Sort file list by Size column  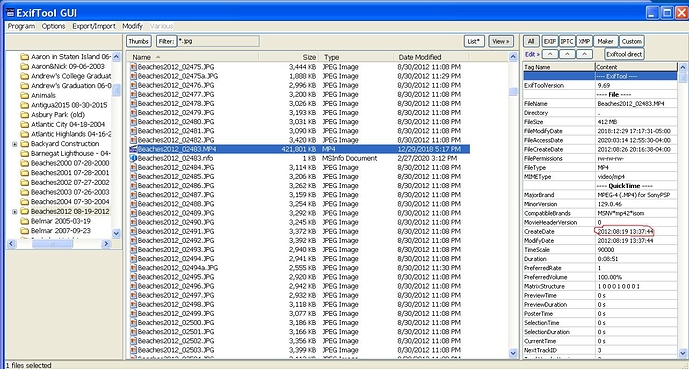click(x=289, y=57)
